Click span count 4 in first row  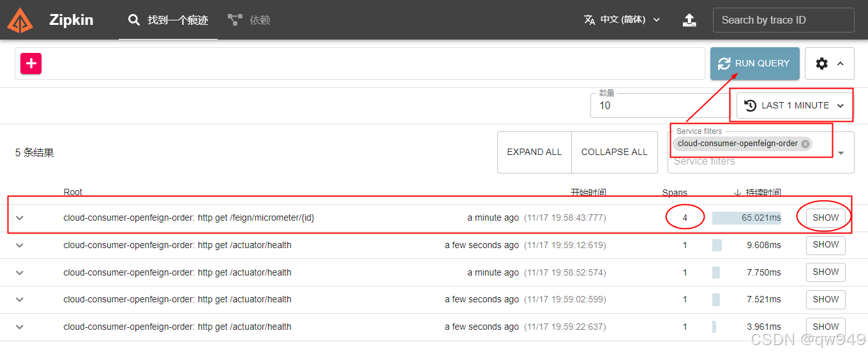(x=685, y=218)
